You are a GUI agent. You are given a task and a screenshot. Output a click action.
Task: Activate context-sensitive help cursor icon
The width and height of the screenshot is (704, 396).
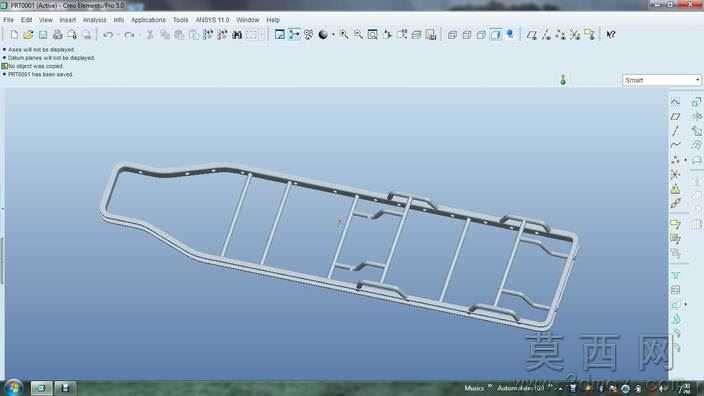pyautogui.click(x=611, y=35)
